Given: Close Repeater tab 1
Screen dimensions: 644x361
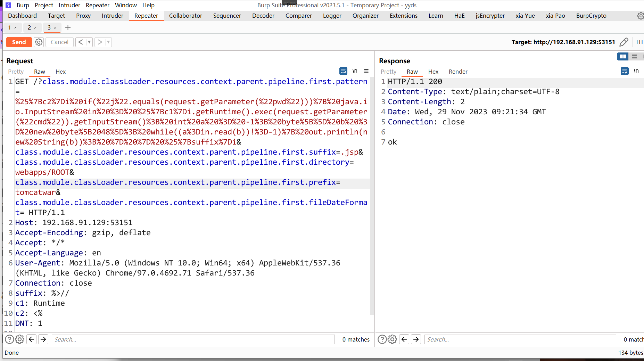Looking at the screenshot, I should 16,27.
